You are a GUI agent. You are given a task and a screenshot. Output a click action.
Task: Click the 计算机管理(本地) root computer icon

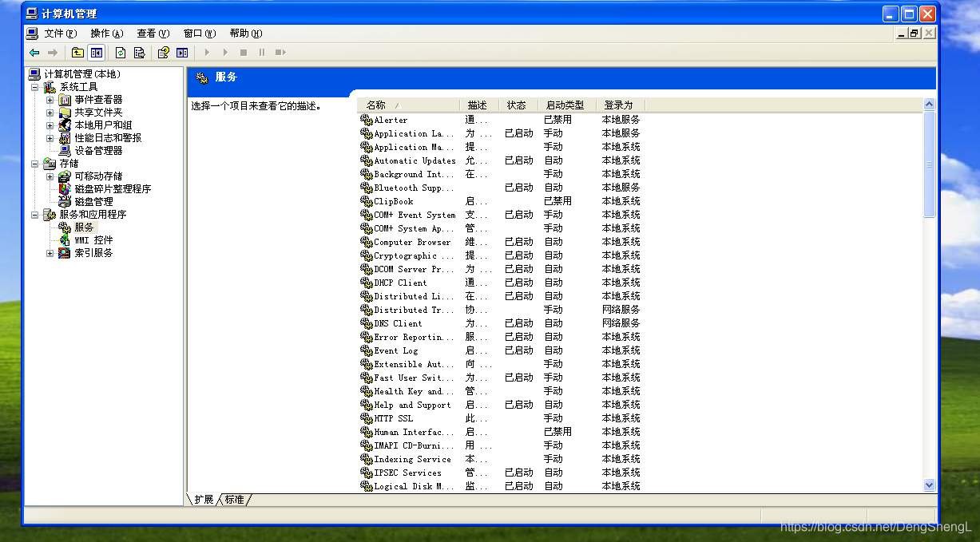34,73
